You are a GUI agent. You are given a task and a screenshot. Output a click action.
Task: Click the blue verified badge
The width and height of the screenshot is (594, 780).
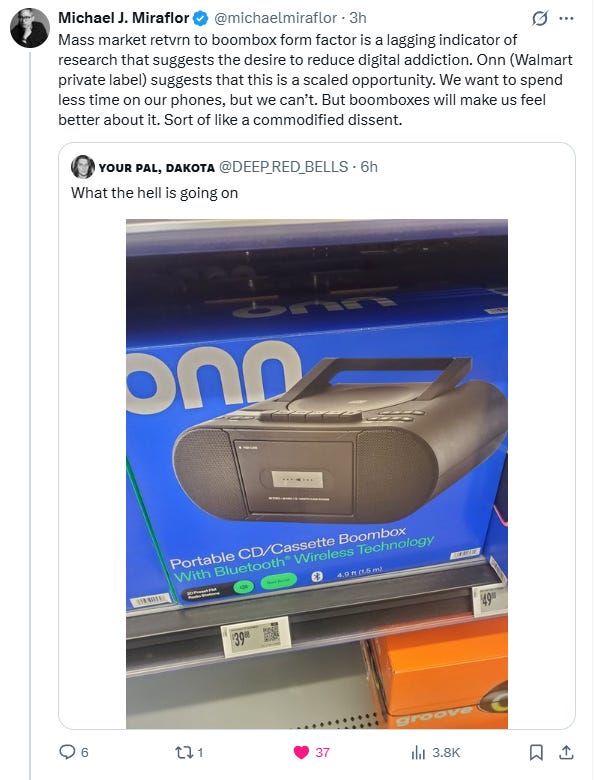click(200, 18)
